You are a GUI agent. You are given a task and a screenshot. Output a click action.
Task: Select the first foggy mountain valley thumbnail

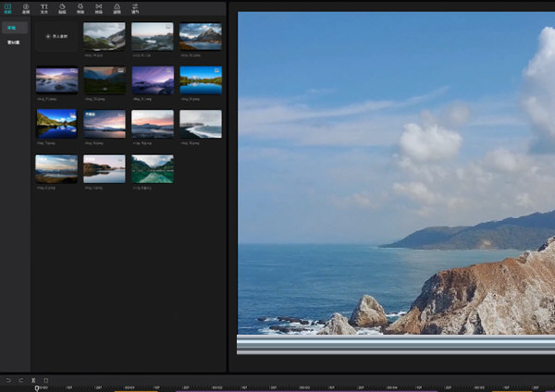point(105,36)
